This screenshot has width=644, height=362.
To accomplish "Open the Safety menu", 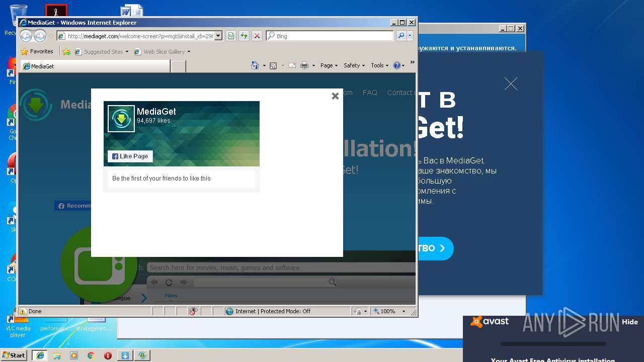I will click(354, 65).
